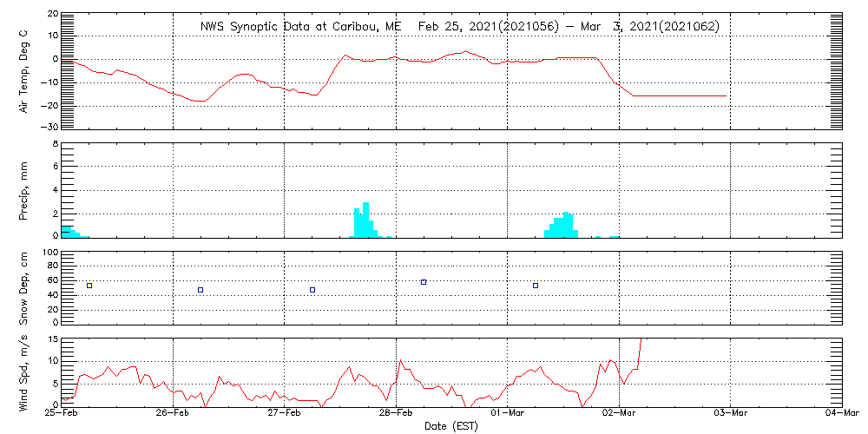Select the 01-Mar date tick label

508,415
